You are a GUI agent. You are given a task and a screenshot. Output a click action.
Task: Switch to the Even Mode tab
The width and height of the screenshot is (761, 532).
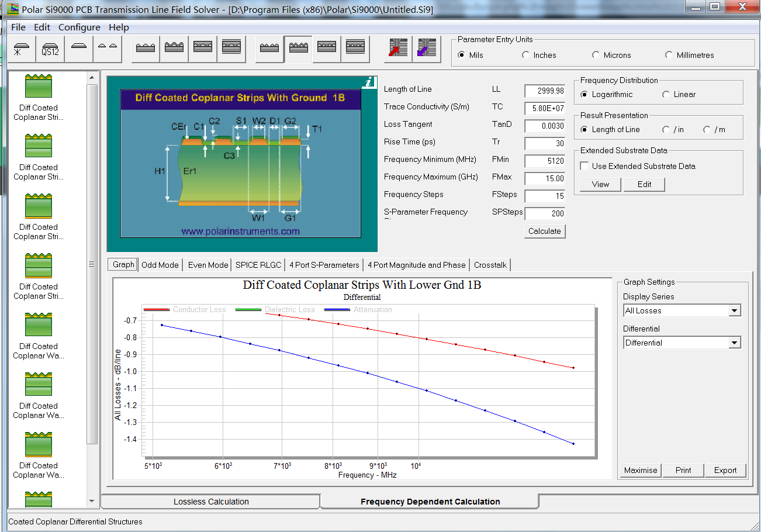pyautogui.click(x=208, y=265)
